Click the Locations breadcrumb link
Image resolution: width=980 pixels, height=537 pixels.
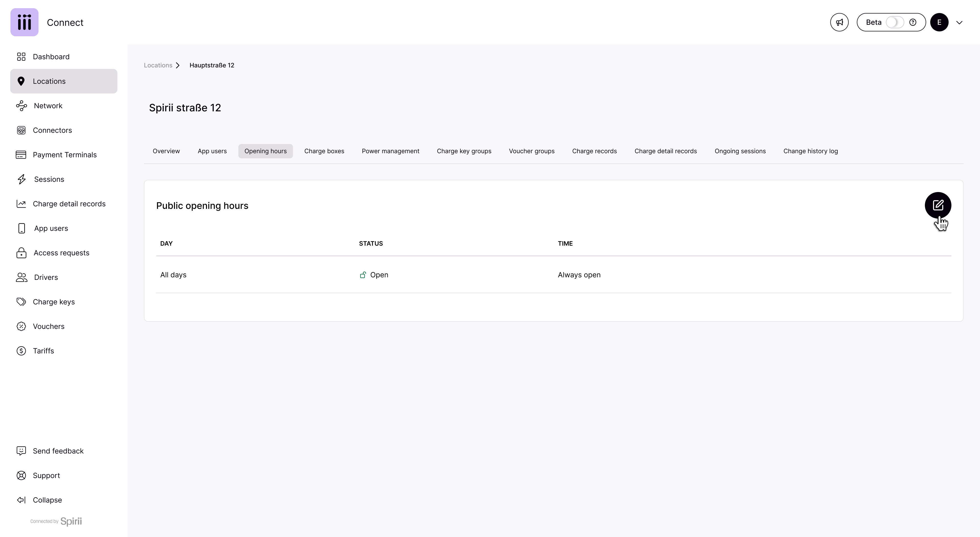(158, 65)
